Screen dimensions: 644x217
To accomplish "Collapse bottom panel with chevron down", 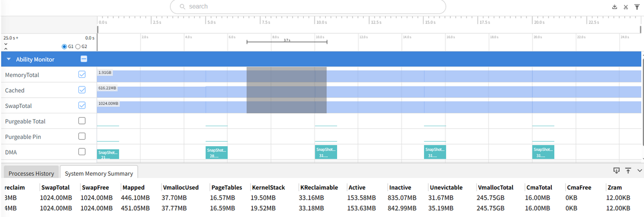I will (639, 170).
